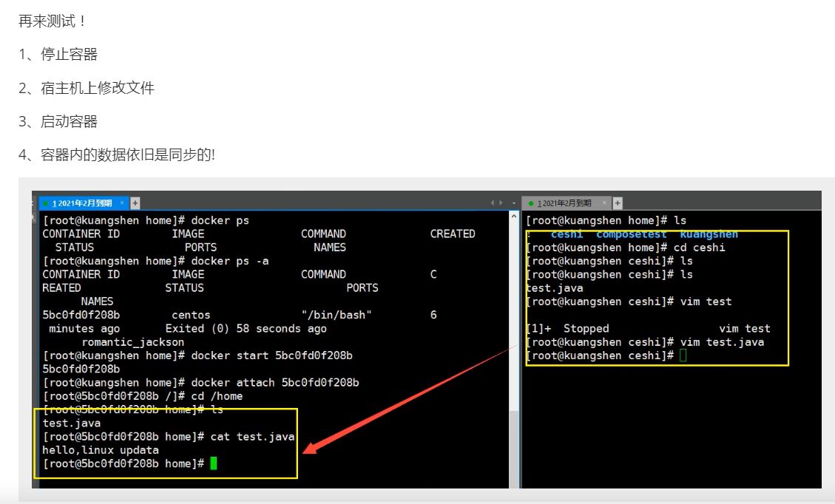This screenshot has height=504, width=835.
Task: Click the step text 1、停止容器
Action: (x=58, y=54)
